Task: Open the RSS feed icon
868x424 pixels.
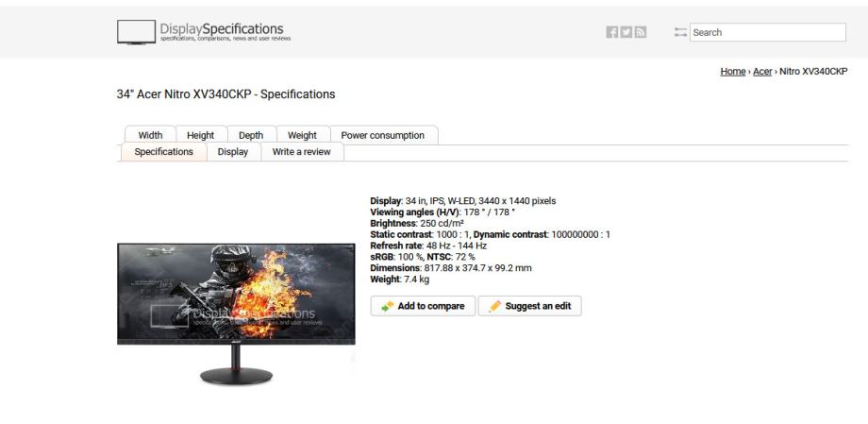Action: coord(641,32)
